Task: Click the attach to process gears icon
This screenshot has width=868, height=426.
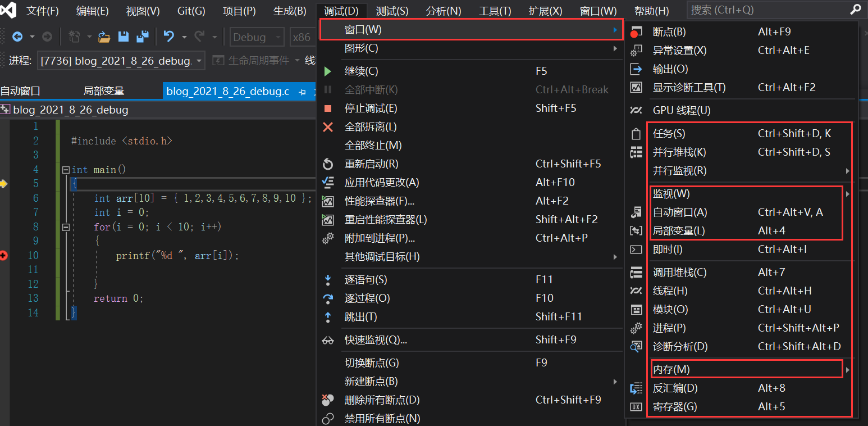Action: (328, 238)
